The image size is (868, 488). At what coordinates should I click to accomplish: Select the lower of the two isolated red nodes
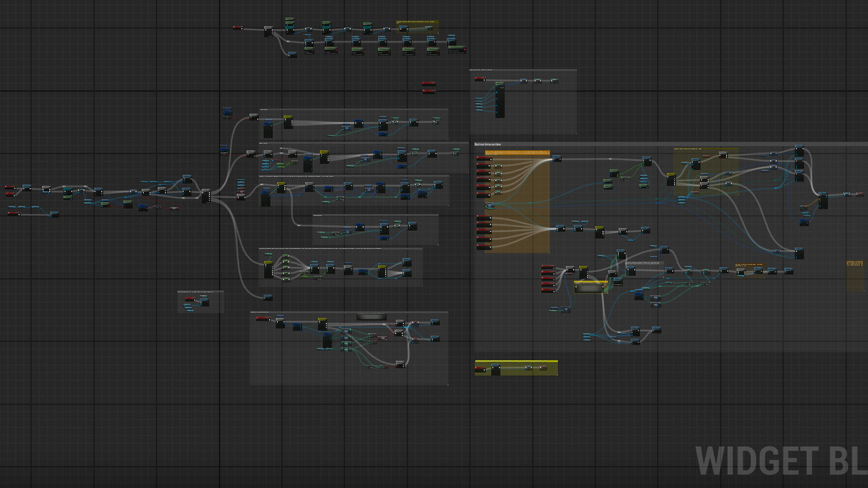point(429,91)
